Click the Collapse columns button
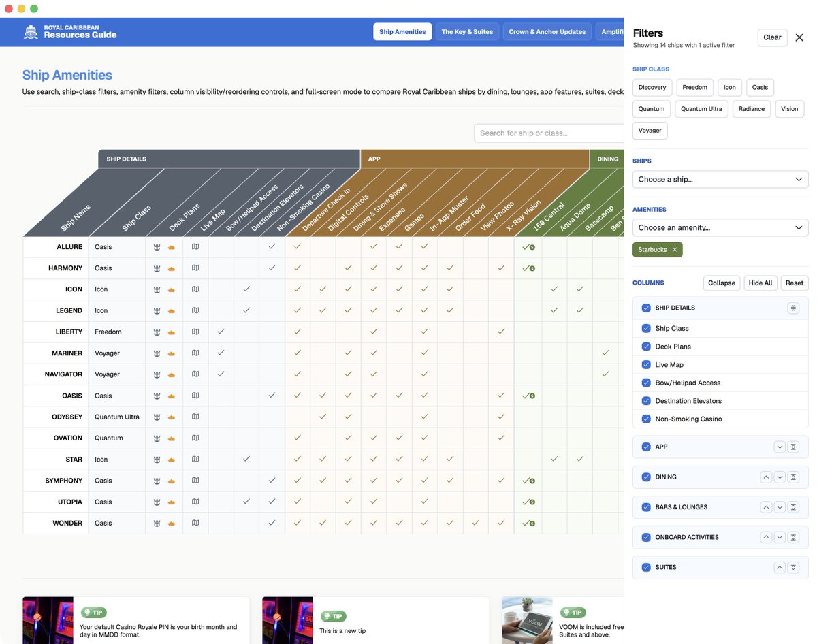The height and width of the screenshot is (644, 817). (722, 283)
